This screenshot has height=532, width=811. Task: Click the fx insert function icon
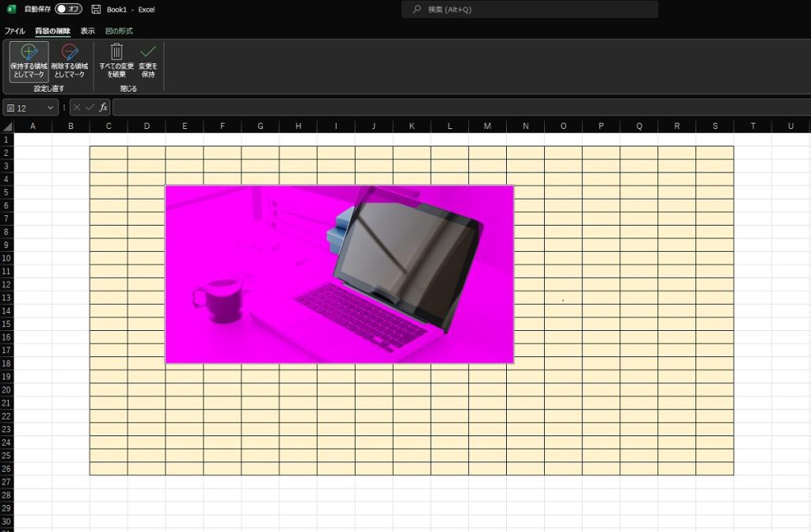pyautogui.click(x=103, y=107)
